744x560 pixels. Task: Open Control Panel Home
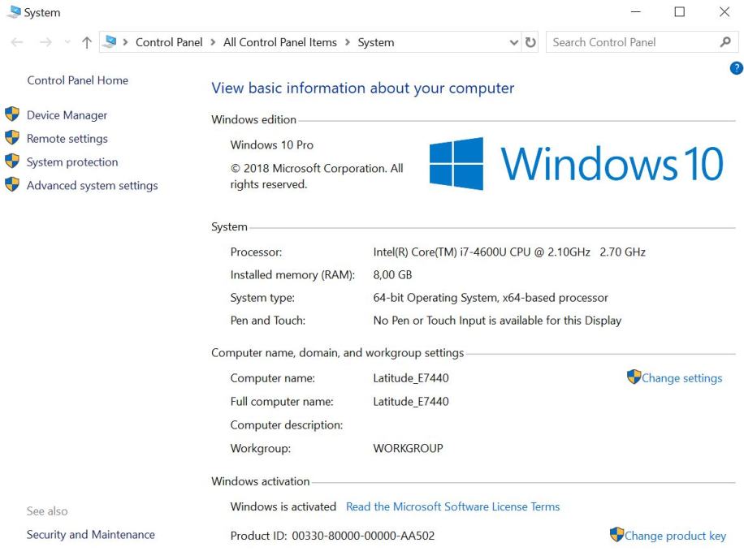click(x=77, y=80)
